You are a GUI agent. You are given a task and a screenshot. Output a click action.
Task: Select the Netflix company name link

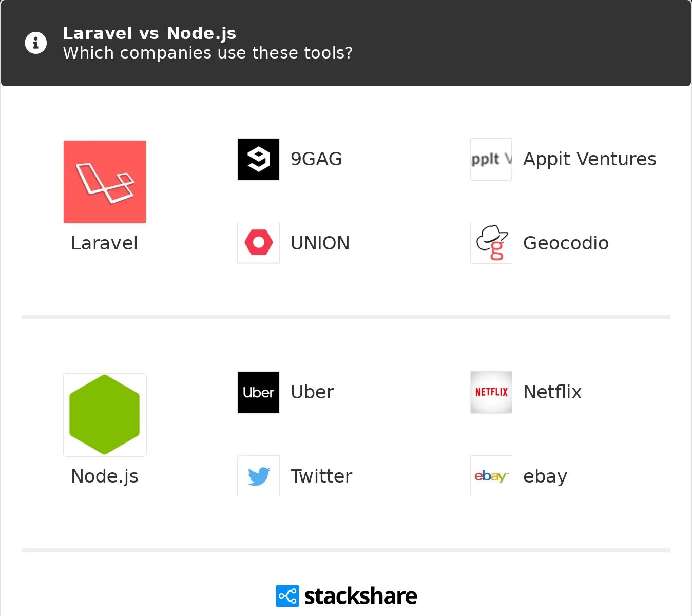click(552, 392)
